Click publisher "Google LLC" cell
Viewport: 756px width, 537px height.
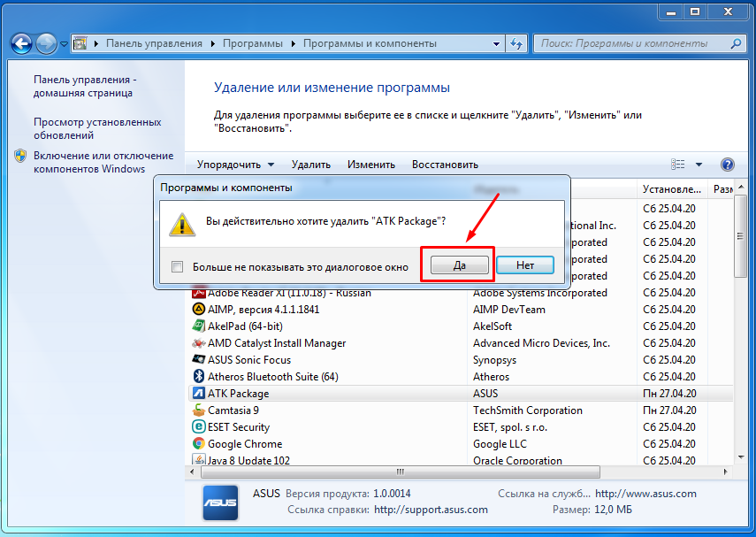500,444
